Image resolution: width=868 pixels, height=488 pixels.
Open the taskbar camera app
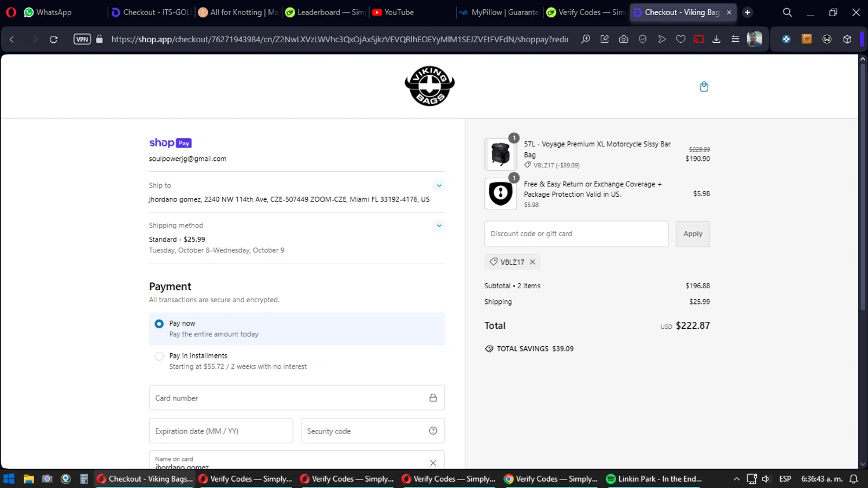[47, 479]
